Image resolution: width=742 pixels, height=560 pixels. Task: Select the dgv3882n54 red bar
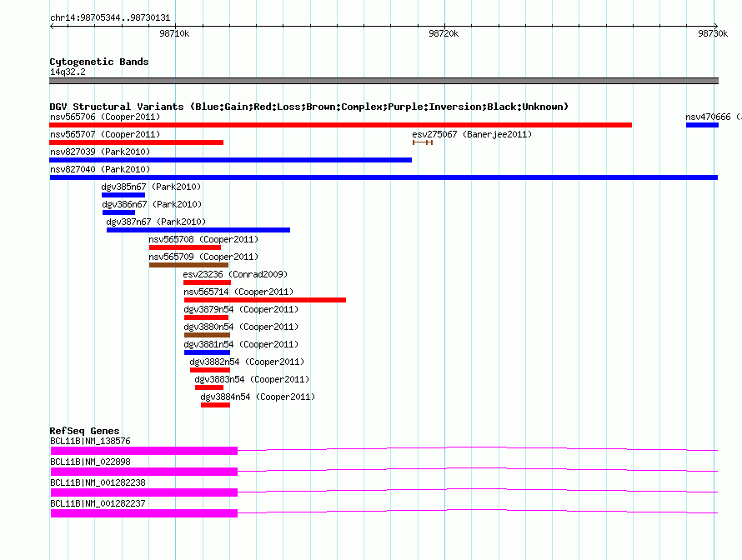[x=210, y=370]
